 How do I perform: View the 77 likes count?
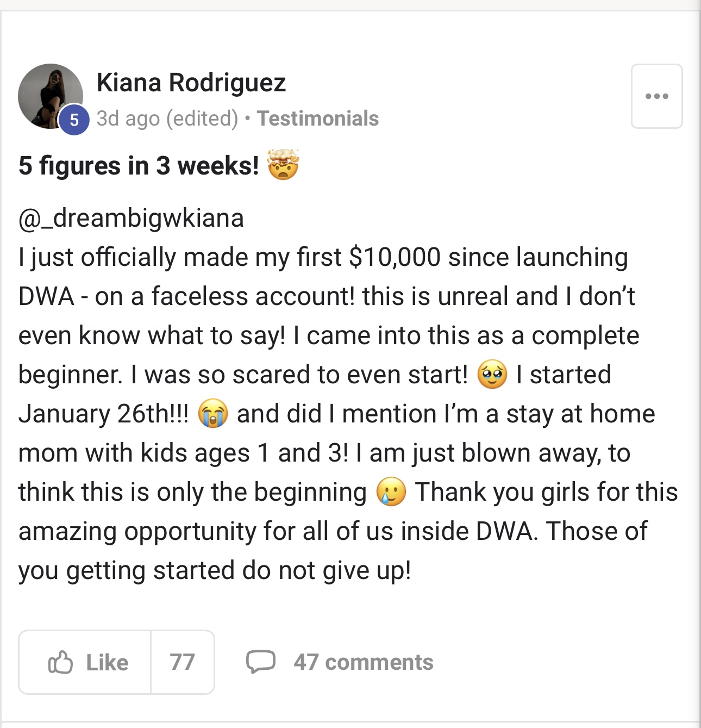coord(182,662)
